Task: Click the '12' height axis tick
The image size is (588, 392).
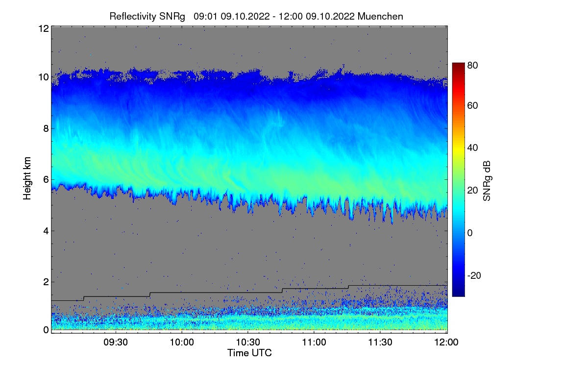Action: [x=43, y=28]
